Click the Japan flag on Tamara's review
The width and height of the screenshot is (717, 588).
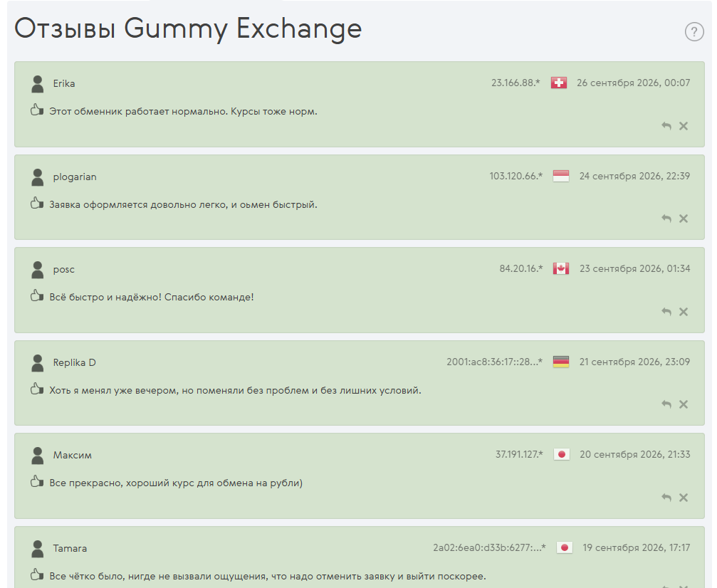(x=564, y=547)
